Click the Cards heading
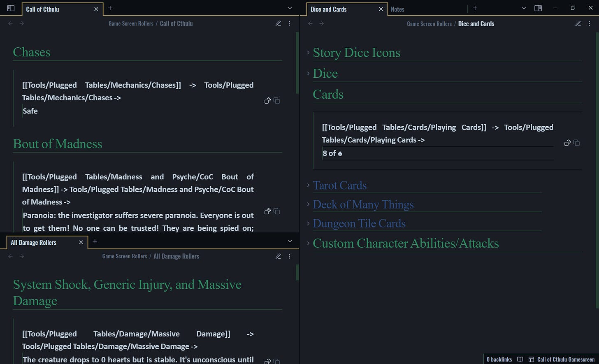This screenshot has width=599, height=364. click(328, 95)
